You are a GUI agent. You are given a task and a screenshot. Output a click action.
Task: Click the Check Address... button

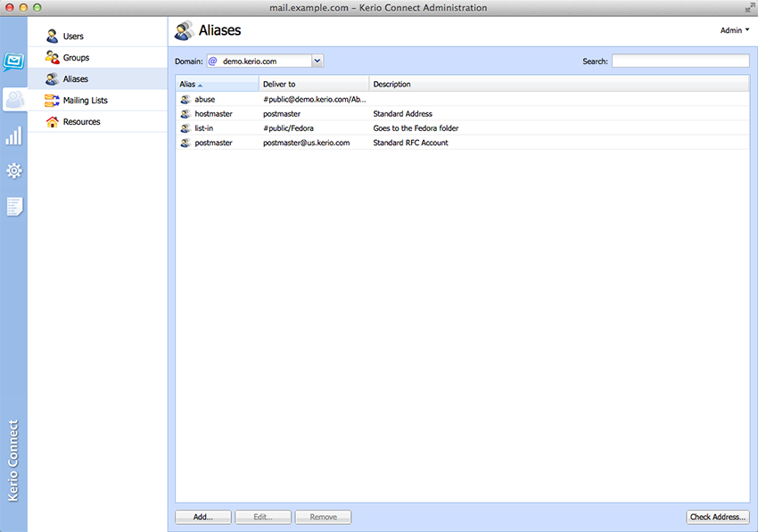coord(718,517)
